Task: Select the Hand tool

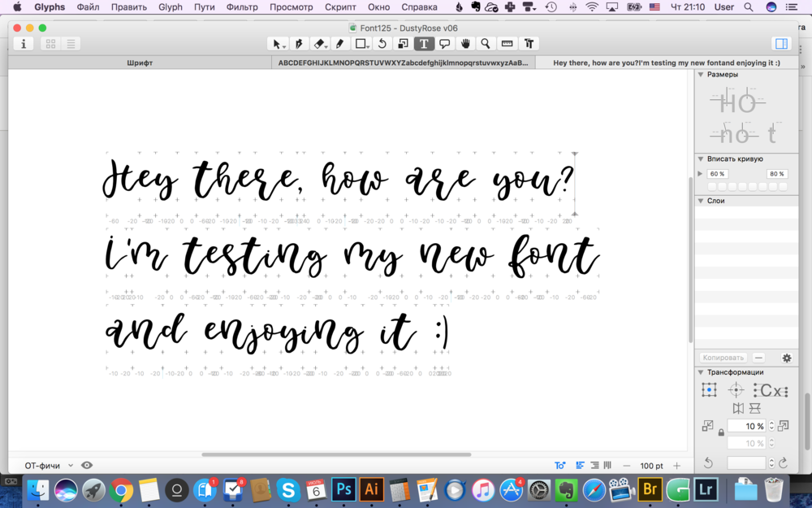Action: [x=465, y=44]
